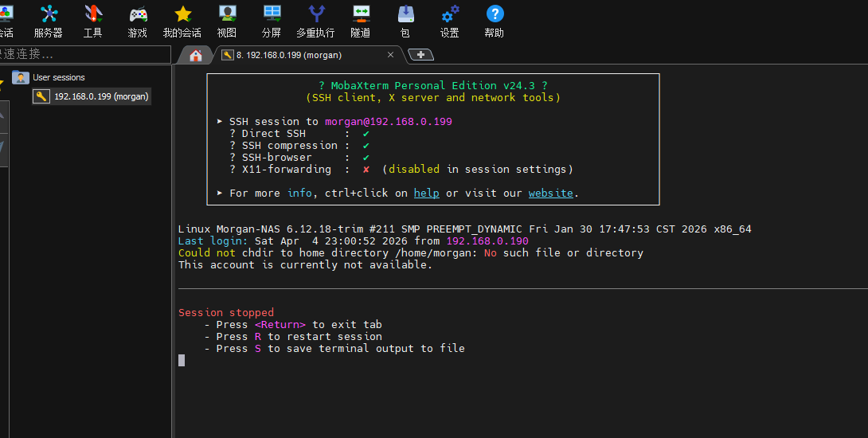Viewport: 868px width, 438px height.
Task: Click the SSH compression green checkmark
Action: 366,146
